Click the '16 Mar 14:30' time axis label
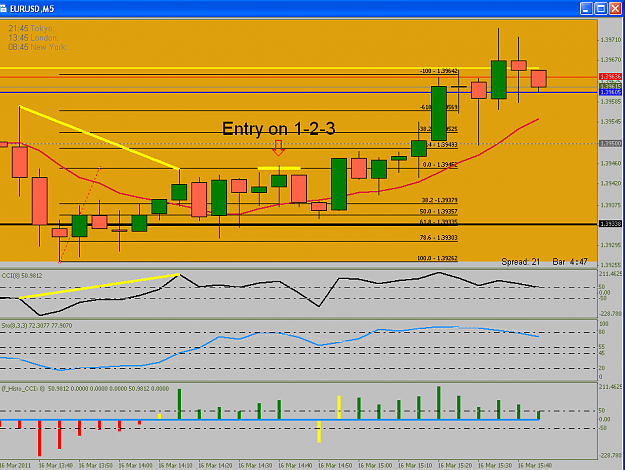 [x=256, y=465]
